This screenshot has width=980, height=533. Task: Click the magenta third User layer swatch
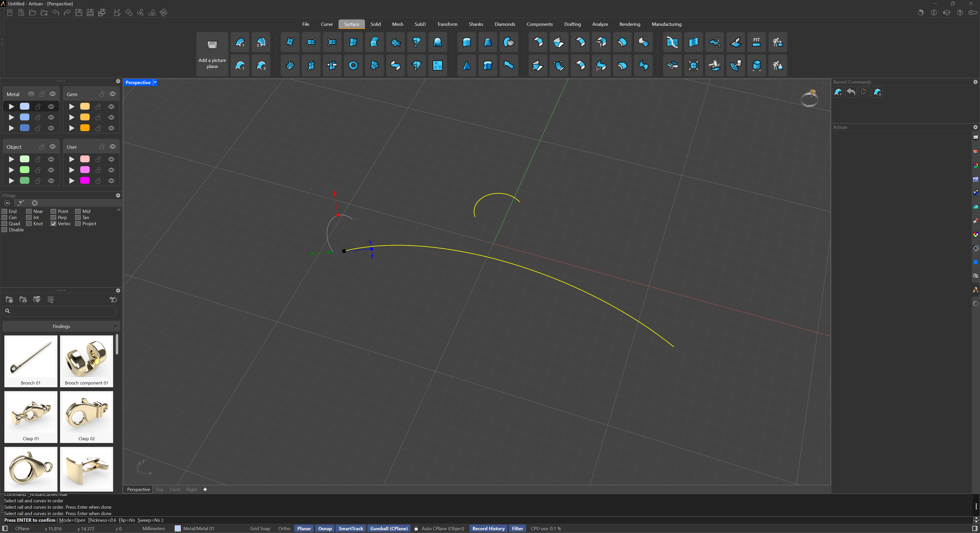[85, 180]
